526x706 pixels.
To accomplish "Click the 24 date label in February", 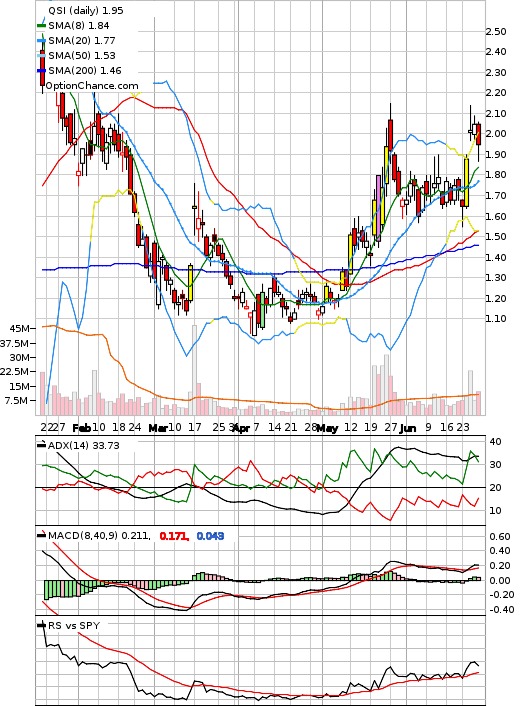I will [135, 427].
